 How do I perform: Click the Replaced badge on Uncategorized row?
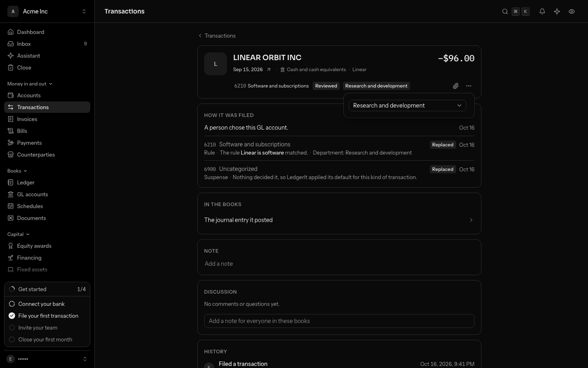443,169
